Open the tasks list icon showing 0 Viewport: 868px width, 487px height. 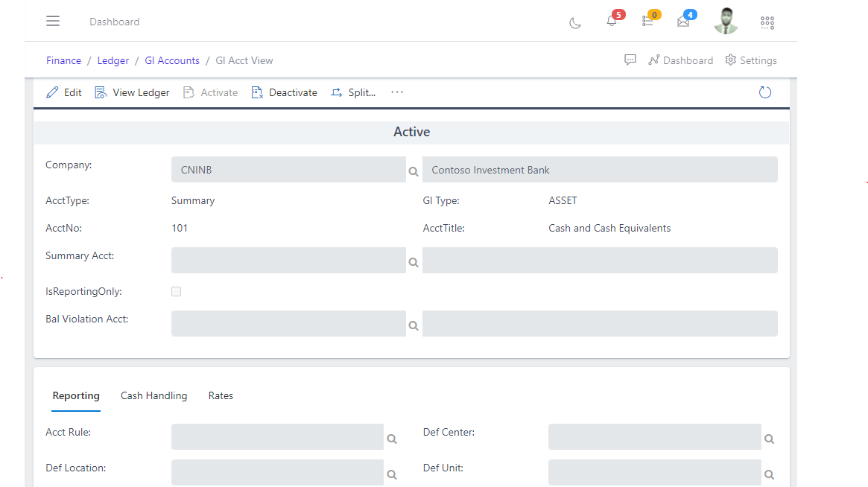click(647, 22)
